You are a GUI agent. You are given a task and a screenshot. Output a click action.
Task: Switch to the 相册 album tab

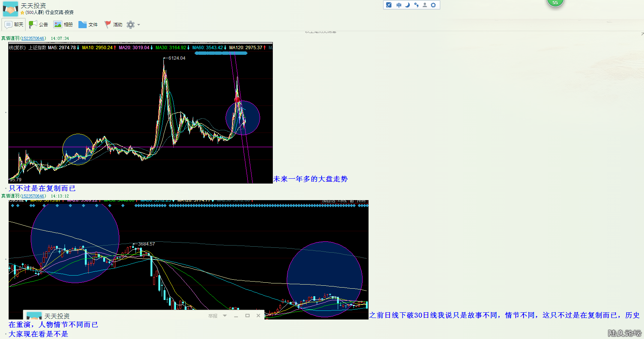(x=63, y=25)
